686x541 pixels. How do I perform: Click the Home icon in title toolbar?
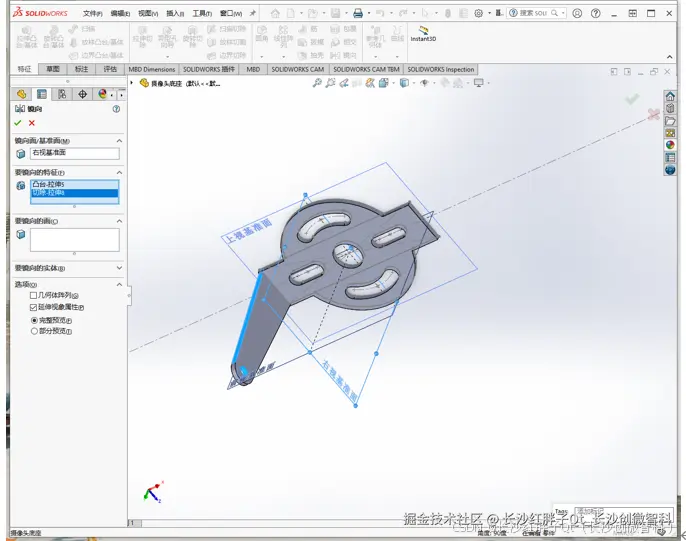tap(275, 14)
